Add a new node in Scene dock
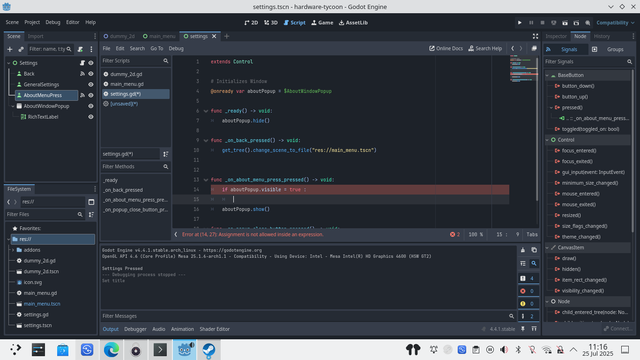Viewport: 640px width, 360px height. pyautogui.click(x=10, y=49)
